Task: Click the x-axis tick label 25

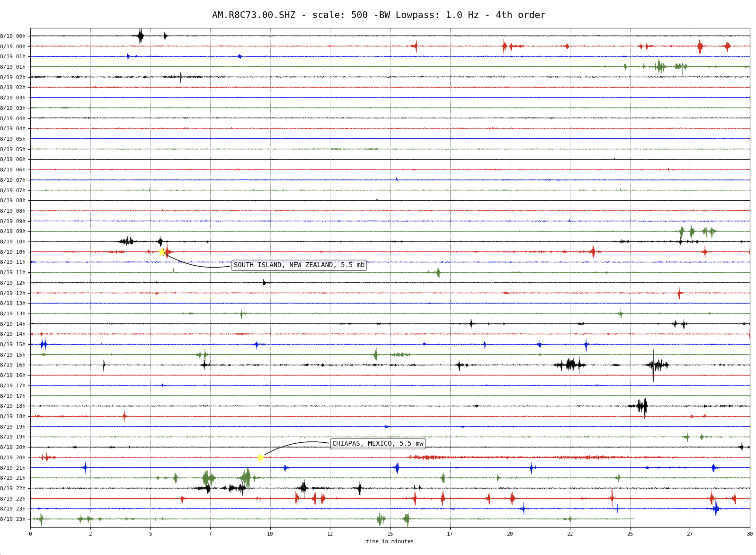Action: (x=630, y=534)
